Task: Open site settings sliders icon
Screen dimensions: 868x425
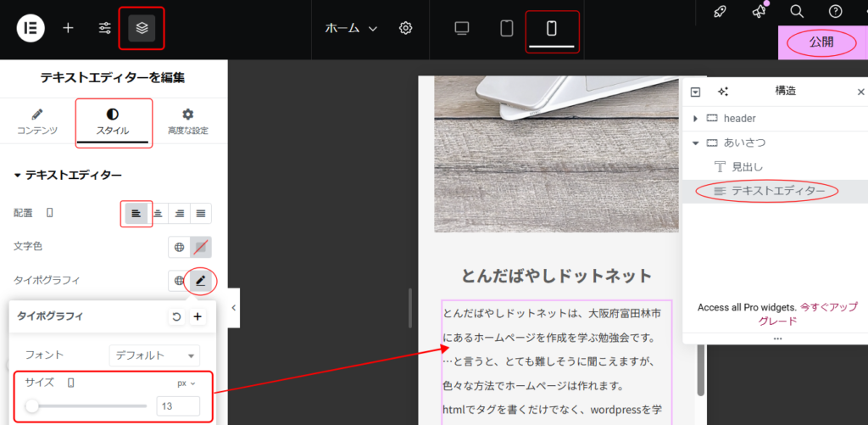Action: tap(105, 28)
